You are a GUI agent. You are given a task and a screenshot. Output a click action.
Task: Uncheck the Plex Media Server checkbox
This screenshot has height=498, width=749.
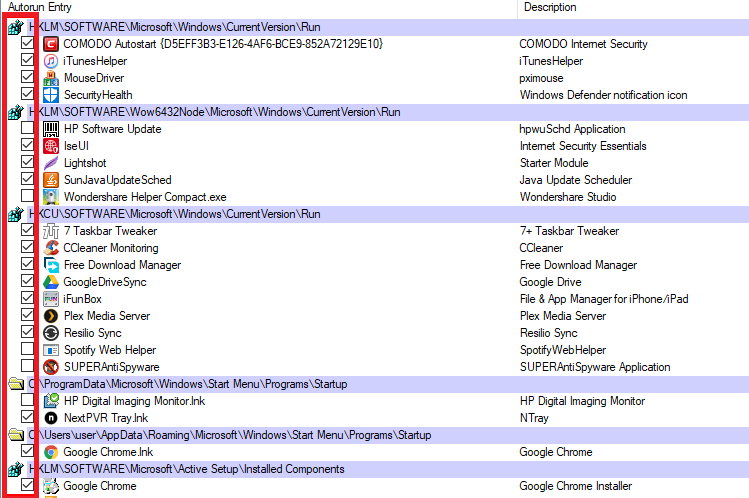click(28, 315)
